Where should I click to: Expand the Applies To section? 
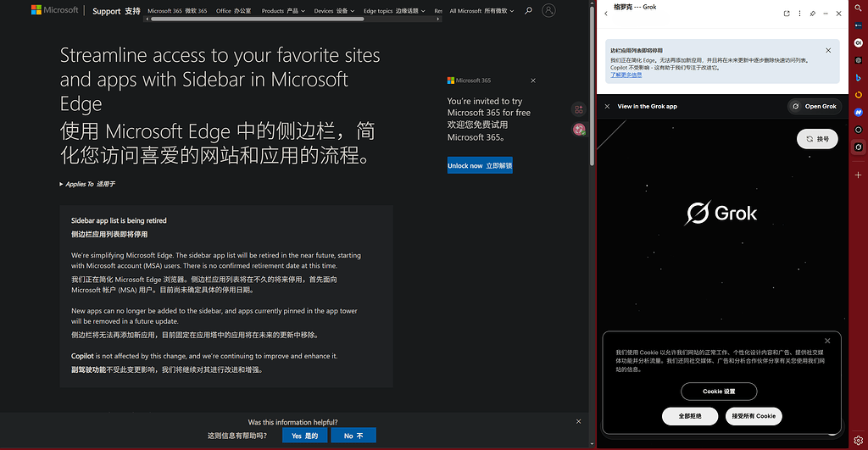point(87,184)
